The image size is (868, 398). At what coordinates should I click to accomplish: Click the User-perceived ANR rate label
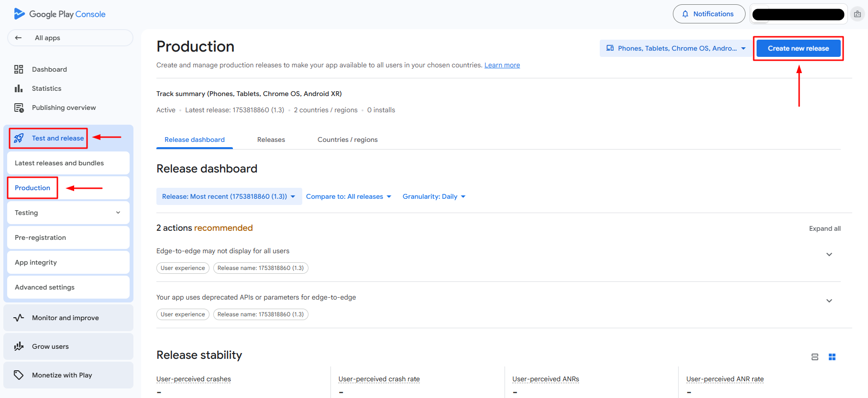pos(725,379)
